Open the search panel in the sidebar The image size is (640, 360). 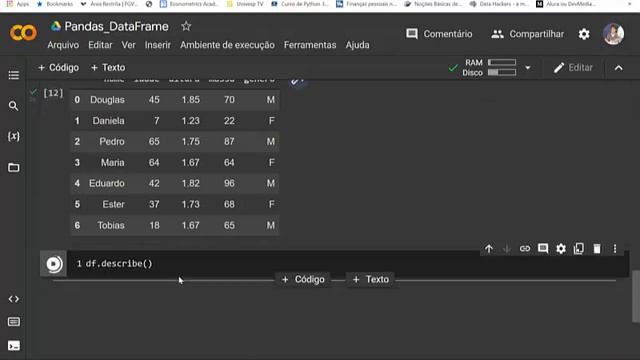coord(13,106)
